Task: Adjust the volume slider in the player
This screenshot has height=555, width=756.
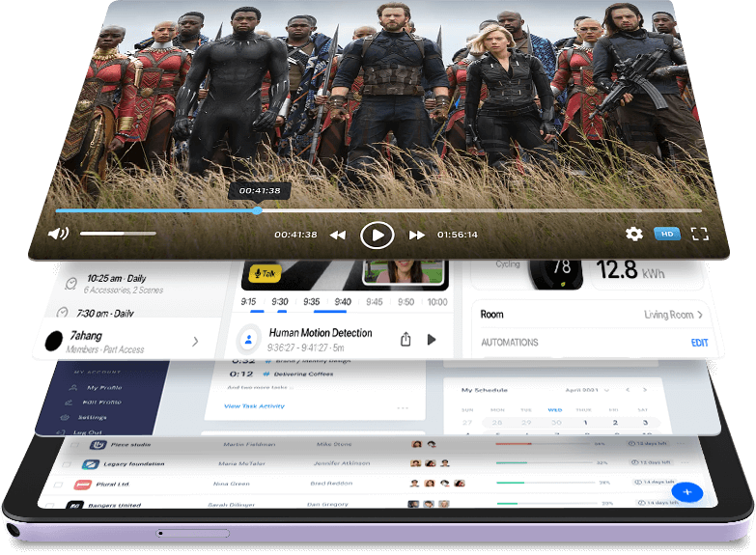Action: coord(118,234)
